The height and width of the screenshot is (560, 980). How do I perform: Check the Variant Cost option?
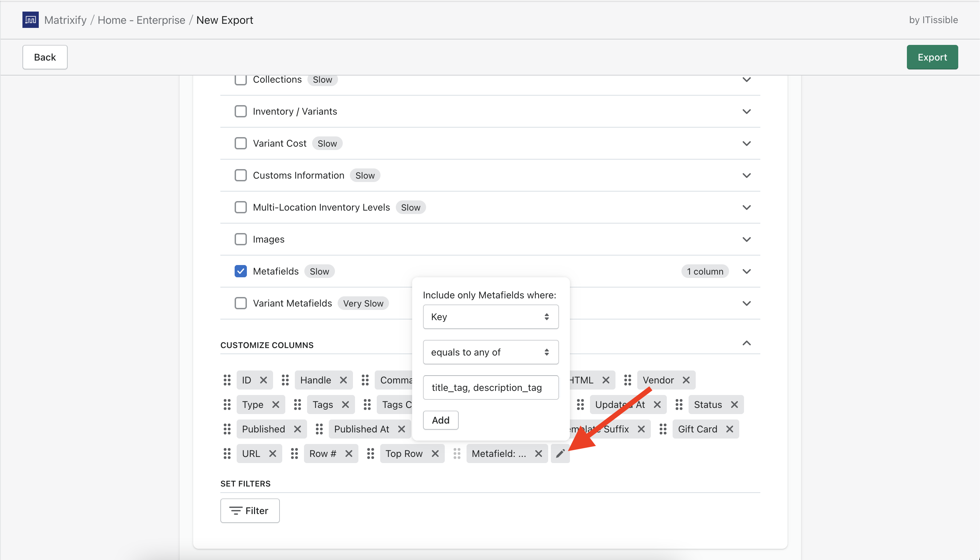[241, 143]
